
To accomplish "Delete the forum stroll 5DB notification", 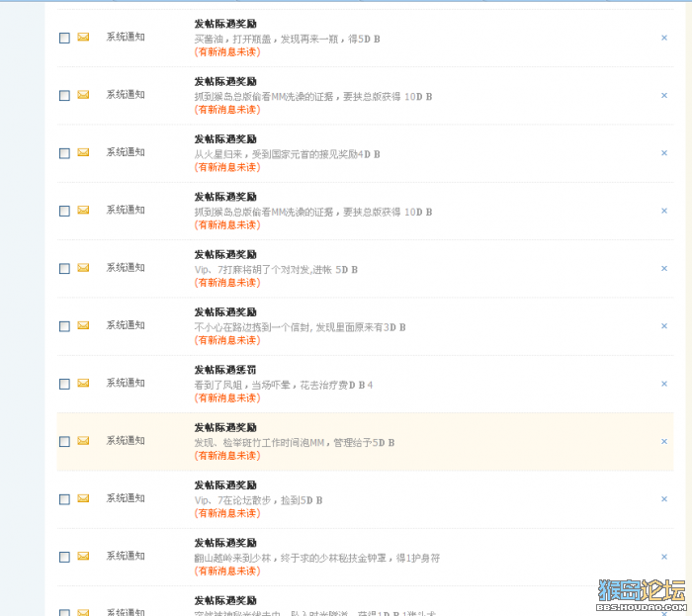I will click(x=664, y=499).
